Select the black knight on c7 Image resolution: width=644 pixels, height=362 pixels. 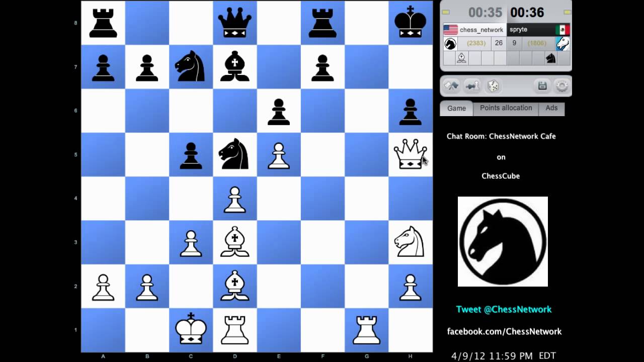[x=191, y=66]
